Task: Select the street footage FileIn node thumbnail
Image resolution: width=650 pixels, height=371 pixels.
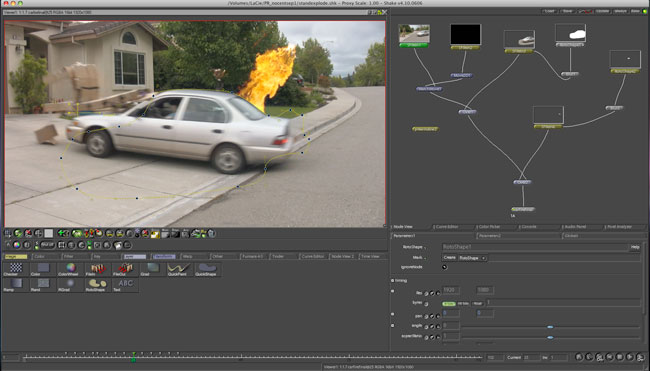Action: 414,33
